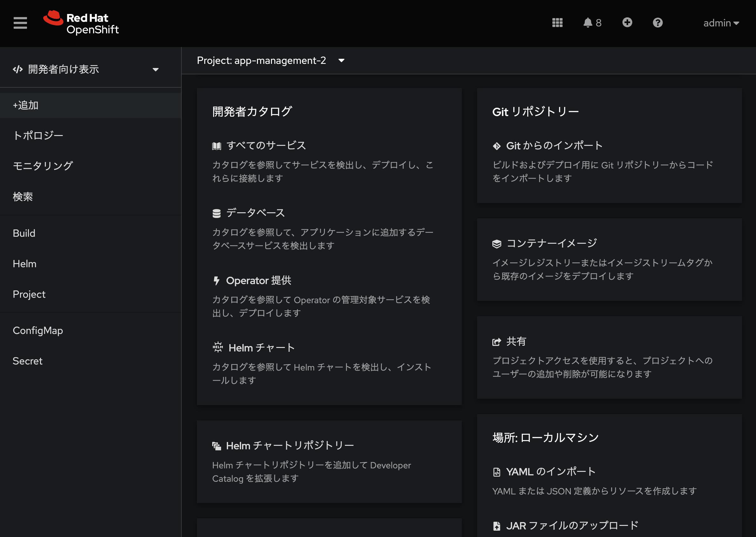Image resolution: width=756 pixels, height=537 pixels.
Task: Open the すべてのサービス link
Action: point(266,146)
